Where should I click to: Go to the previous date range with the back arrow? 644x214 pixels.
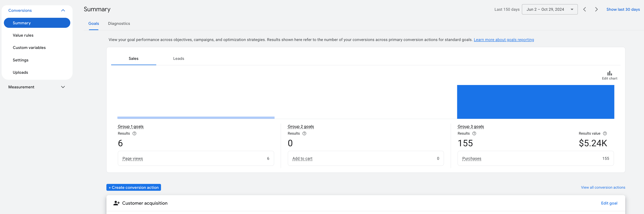(x=584, y=9)
